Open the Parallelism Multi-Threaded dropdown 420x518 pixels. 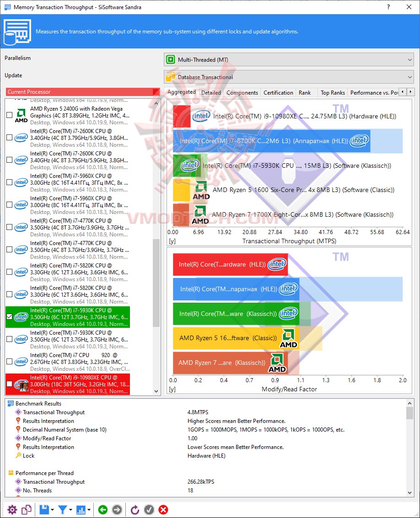289,60
